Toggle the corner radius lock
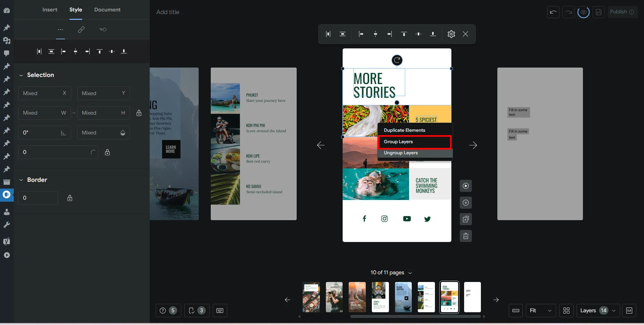The width and height of the screenshot is (644, 325). pyautogui.click(x=107, y=152)
